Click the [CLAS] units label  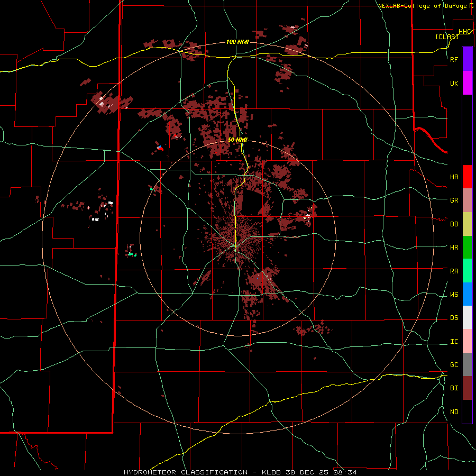coord(447,36)
